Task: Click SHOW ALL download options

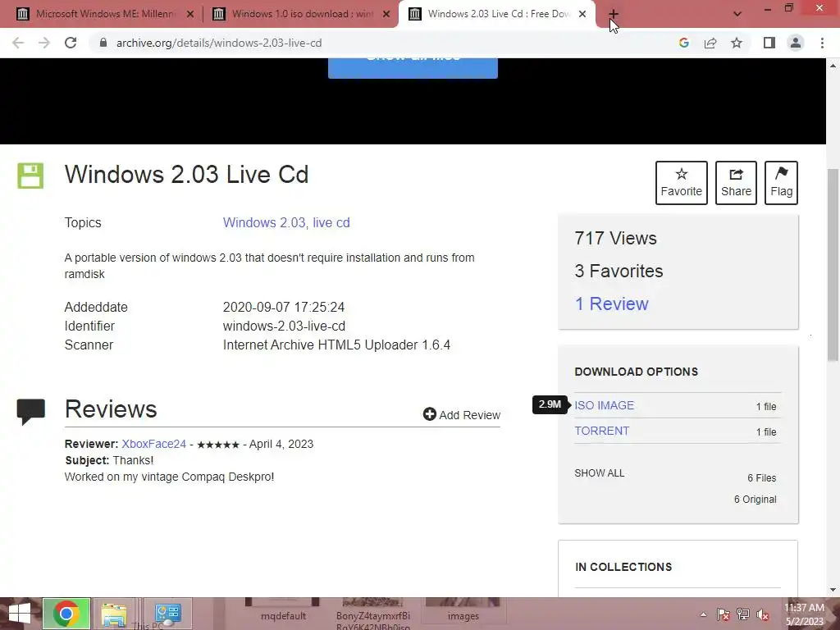Action: [600, 473]
